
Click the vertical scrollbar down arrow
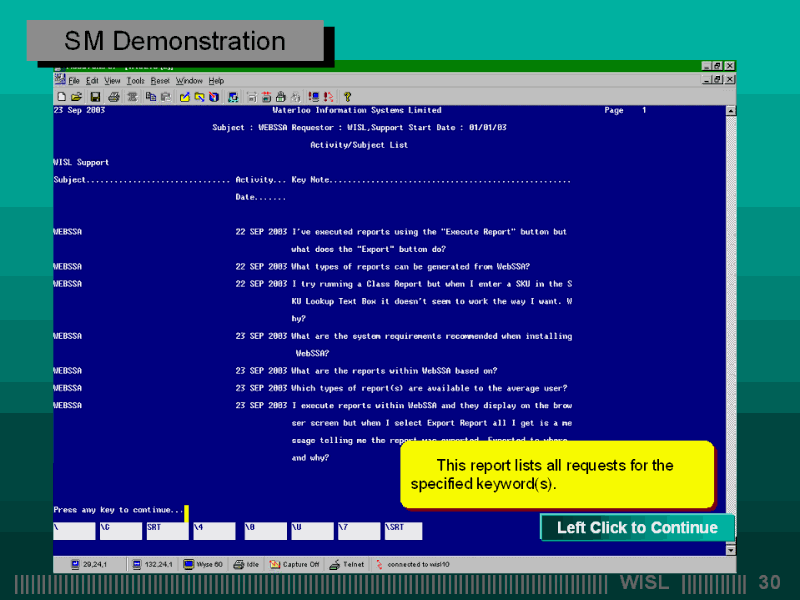pos(731,550)
